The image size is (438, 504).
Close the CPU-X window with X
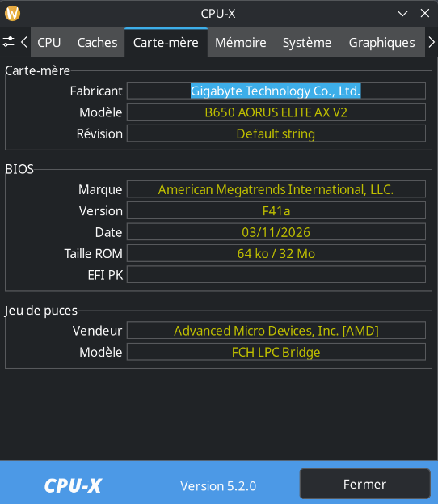(425, 14)
